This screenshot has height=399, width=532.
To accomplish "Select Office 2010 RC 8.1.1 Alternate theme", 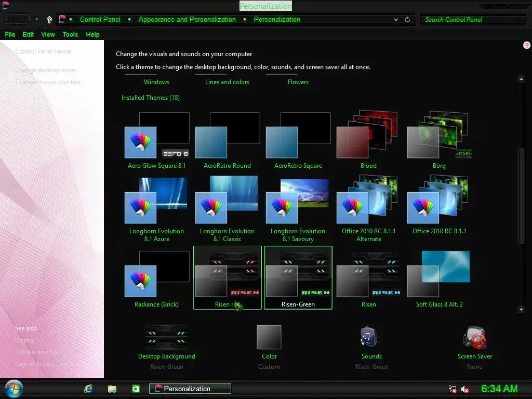I will click(x=368, y=209).
